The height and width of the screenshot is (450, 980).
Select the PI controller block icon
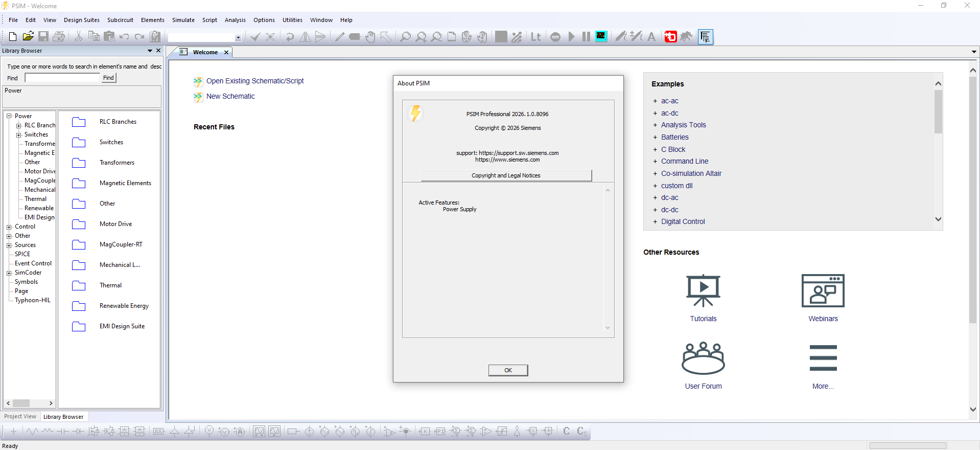(x=440, y=432)
